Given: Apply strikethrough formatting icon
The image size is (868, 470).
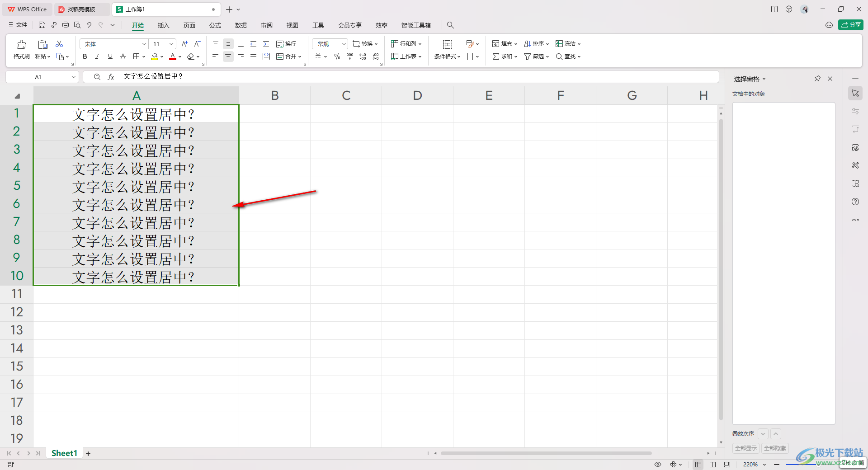Looking at the screenshot, I should [123, 56].
